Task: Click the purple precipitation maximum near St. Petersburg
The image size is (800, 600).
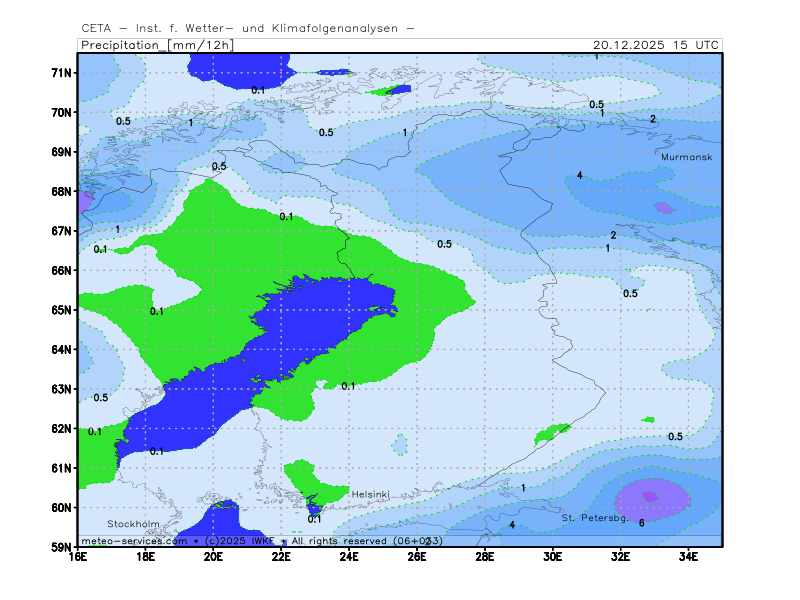Action: (651, 497)
